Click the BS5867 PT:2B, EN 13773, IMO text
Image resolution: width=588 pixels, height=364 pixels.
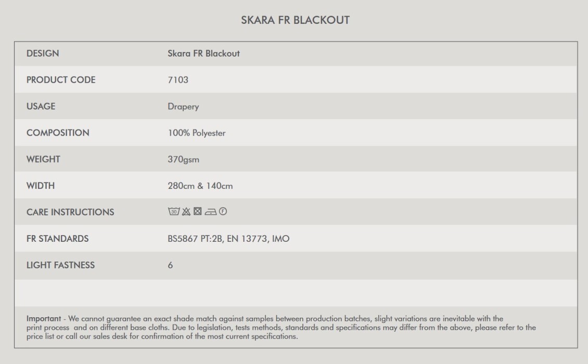[x=228, y=239]
